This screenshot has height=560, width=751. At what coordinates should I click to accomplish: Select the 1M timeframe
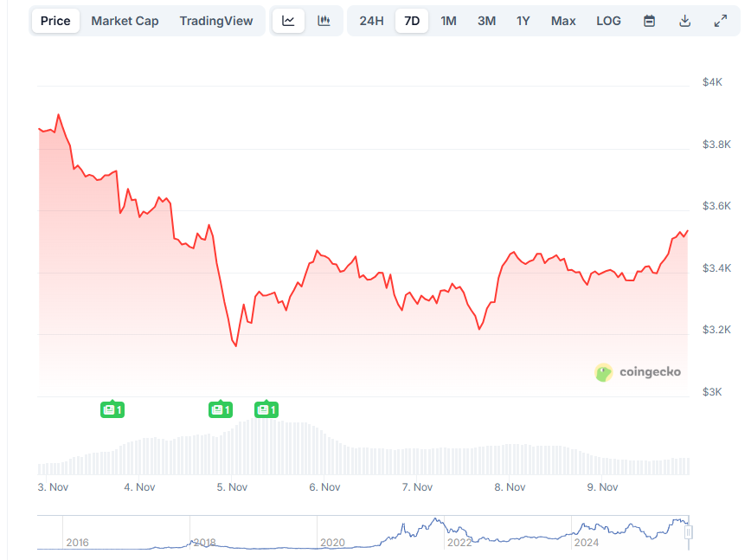[448, 20]
